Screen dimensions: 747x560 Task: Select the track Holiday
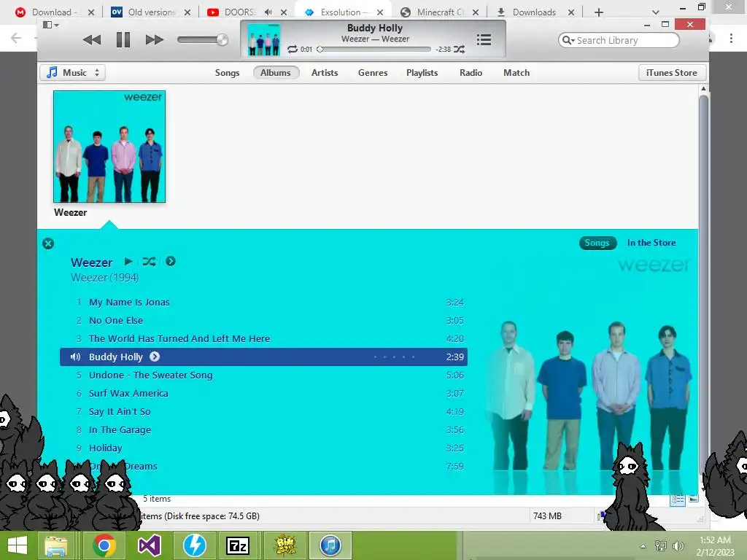tap(263, 448)
